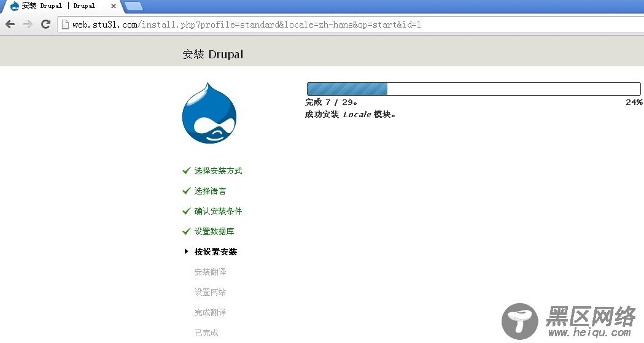Select the 安装翻译 step in the list
The height and width of the screenshot is (343, 644).
coord(210,272)
